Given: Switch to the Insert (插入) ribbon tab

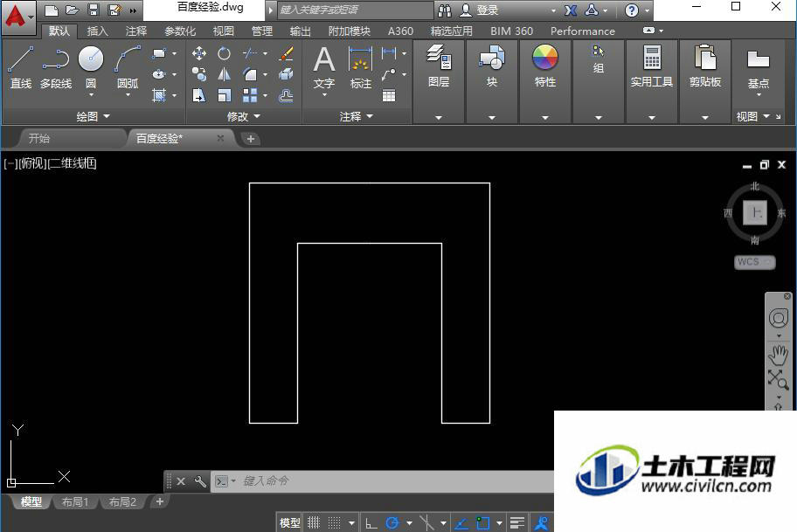Looking at the screenshot, I should pos(97,31).
